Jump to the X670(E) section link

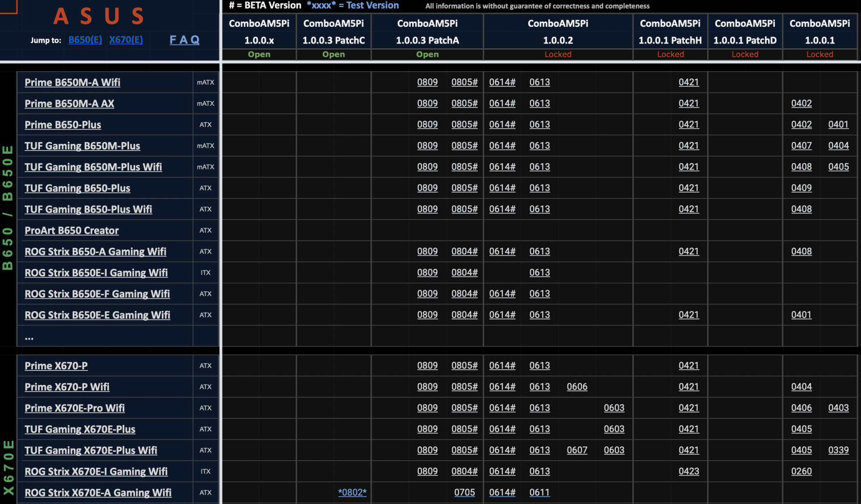[126, 40]
